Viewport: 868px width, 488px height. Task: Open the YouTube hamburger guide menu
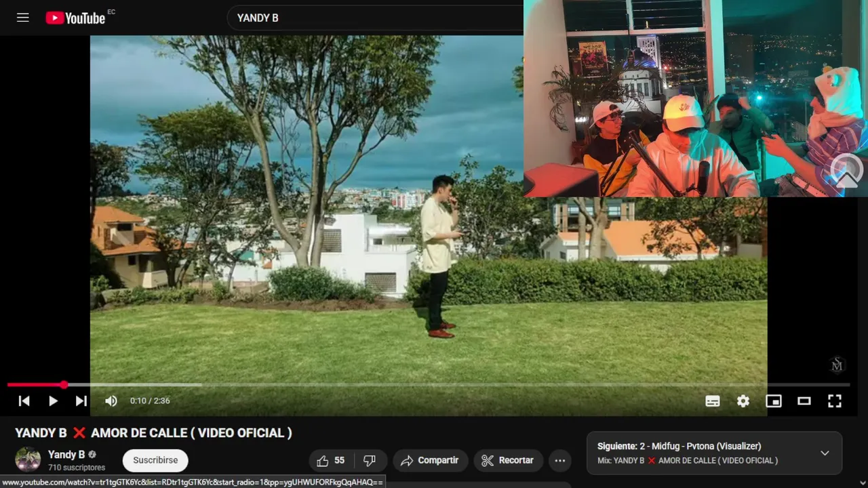click(x=23, y=18)
